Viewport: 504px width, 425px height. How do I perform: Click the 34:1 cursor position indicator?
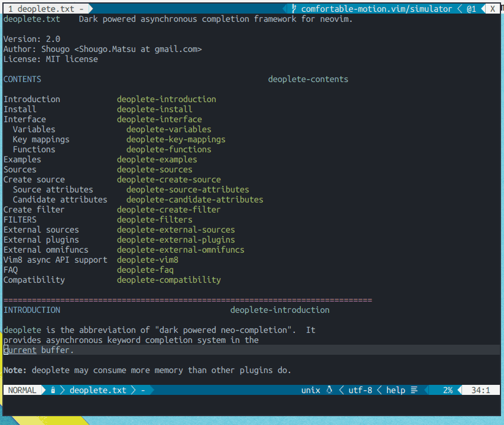pyautogui.click(x=480, y=390)
